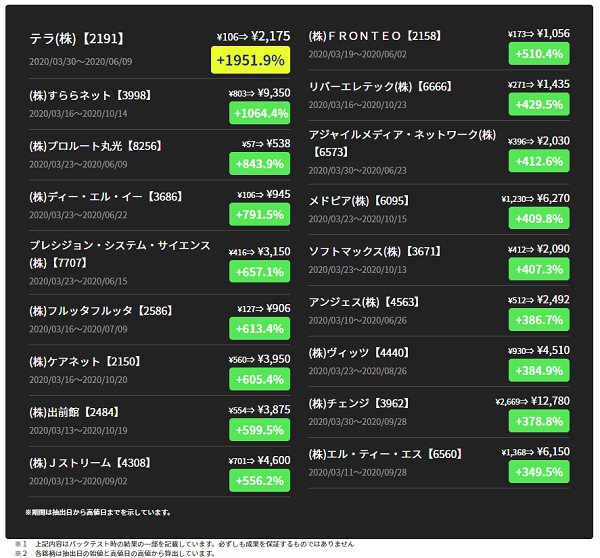Select (株)フルッタフルッタ【2586】 name

(101, 311)
